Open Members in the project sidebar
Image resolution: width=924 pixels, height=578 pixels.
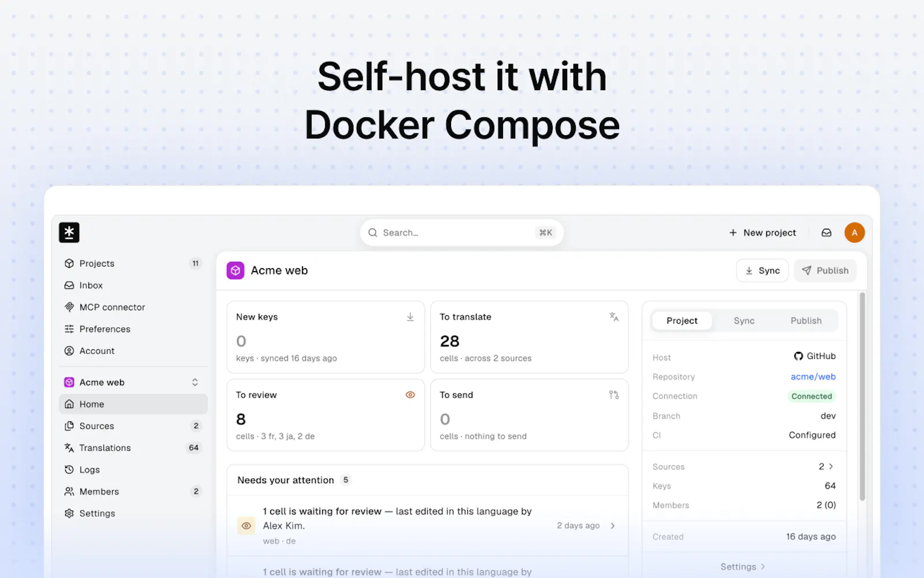point(133,491)
